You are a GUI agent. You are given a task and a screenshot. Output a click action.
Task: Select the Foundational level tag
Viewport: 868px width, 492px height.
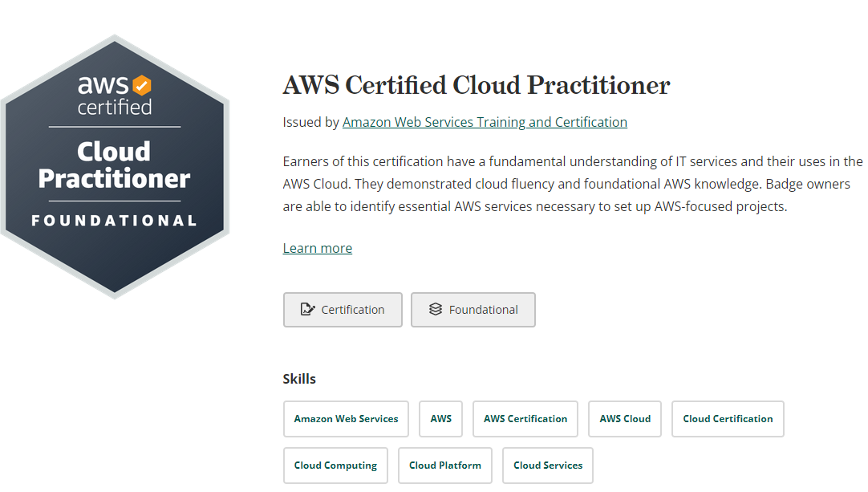point(473,310)
